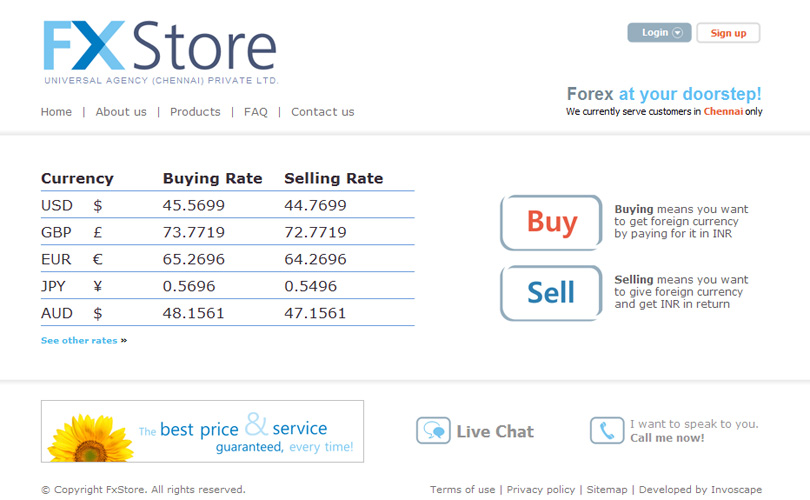Open Terms of use link
This screenshot has width=810, height=500.
462,490
